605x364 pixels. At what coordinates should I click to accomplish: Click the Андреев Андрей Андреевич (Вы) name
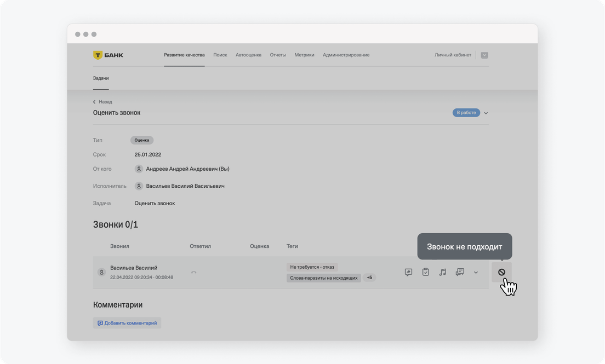click(187, 169)
